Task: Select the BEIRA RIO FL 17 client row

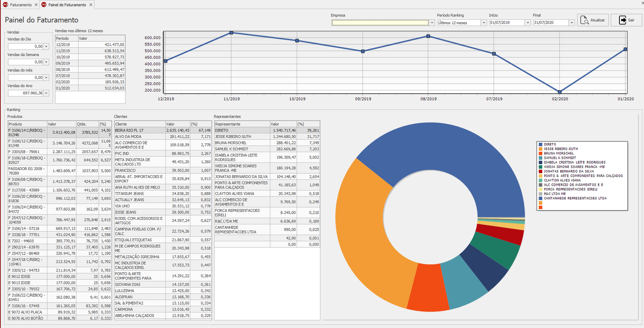Action: coord(139,130)
